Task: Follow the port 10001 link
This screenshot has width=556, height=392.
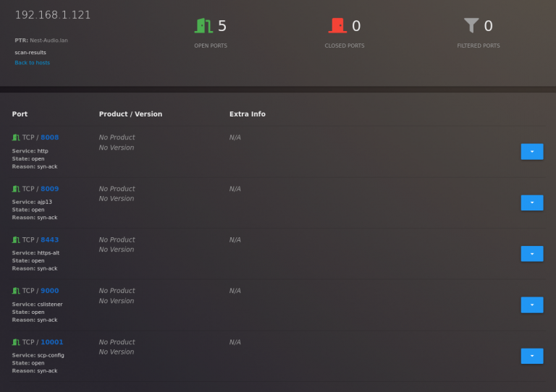Action: (x=51, y=342)
